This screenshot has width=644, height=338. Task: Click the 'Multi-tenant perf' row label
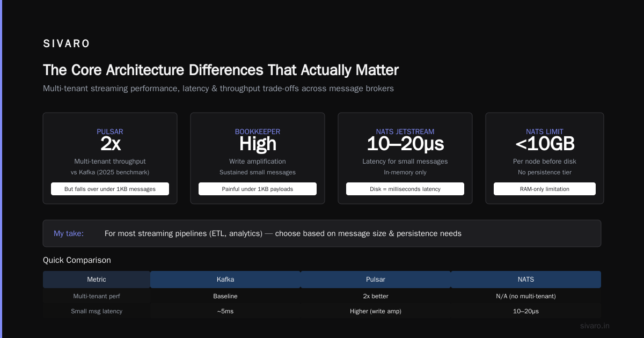(x=97, y=296)
